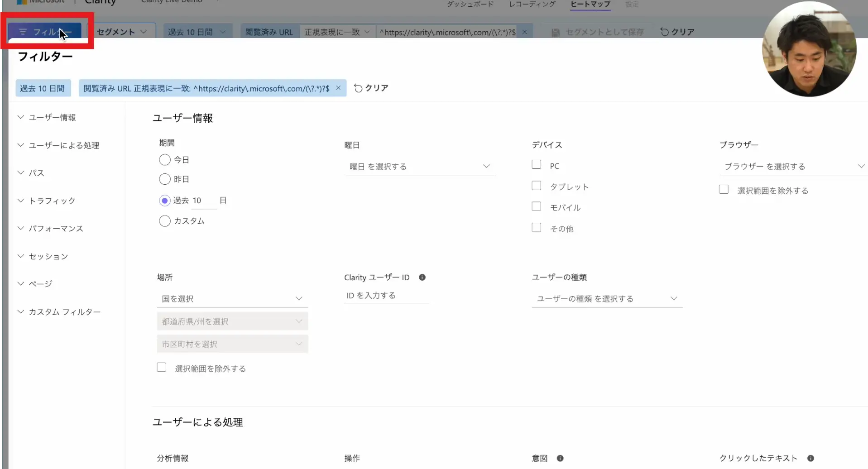Select the 今日 radio button
This screenshot has height=469, width=868.
tap(165, 160)
